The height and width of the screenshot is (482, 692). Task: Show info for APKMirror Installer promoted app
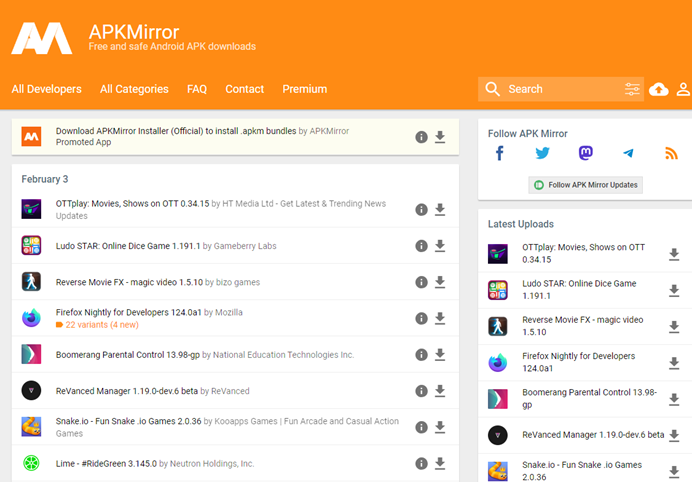pyautogui.click(x=421, y=137)
